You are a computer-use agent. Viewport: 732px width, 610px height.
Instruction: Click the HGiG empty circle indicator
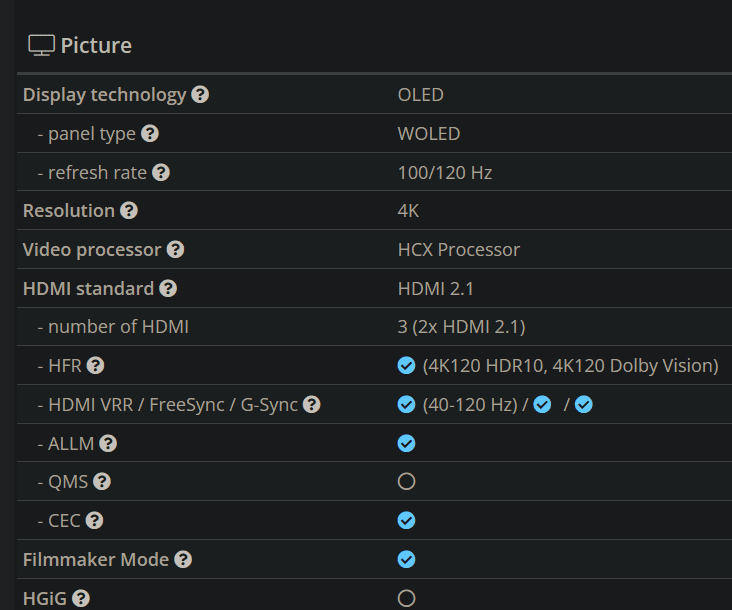click(406, 598)
